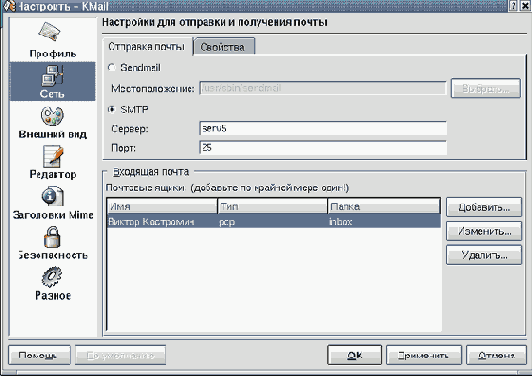This screenshot has width=532, height=376.
Task: Select the Сеть network icon
Action: pyautogui.click(x=52, y=75)
